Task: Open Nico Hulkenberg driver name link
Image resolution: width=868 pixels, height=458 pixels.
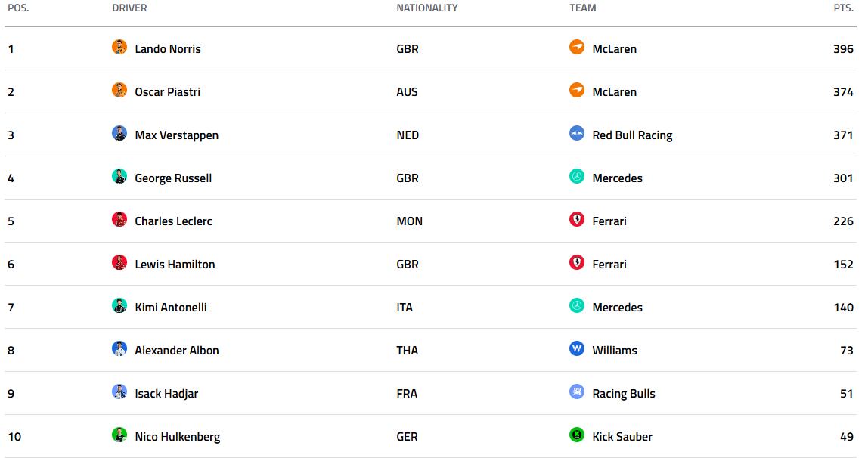Action: pos(177,437)
